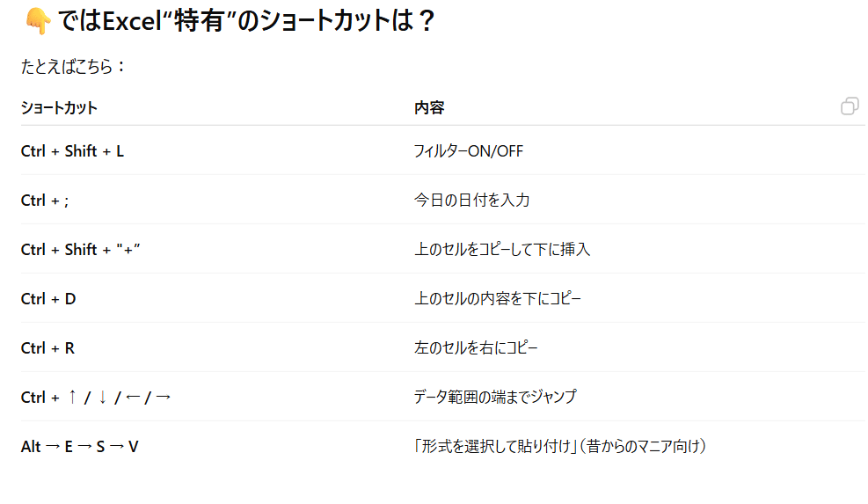Click the Ctrl + Shift + L cell
The image size is (868, 504).
[73, 151]
